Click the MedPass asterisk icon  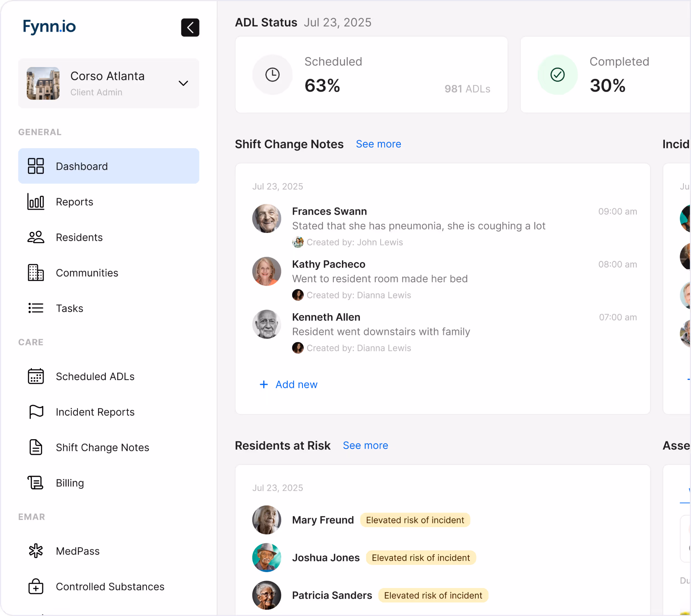pos(35,551)
